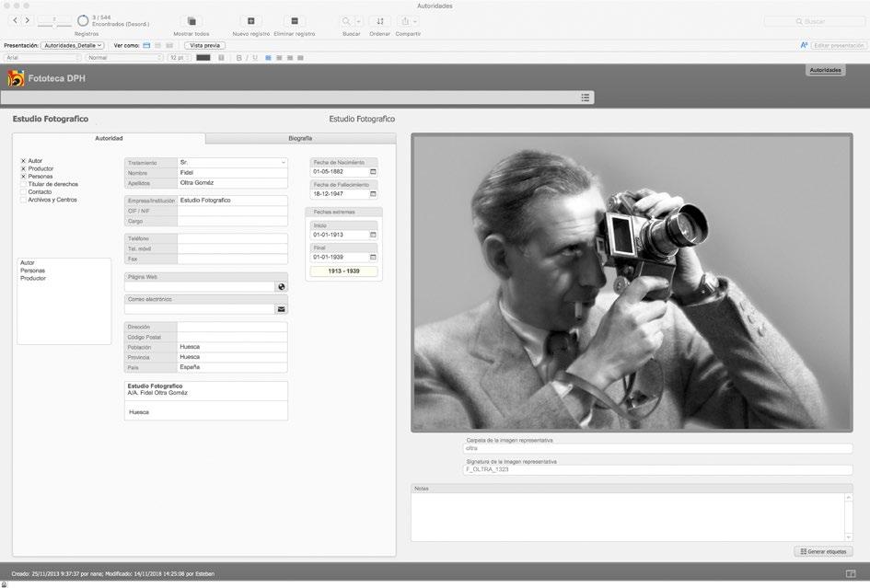Open web page globe icon

click(282, 287)
